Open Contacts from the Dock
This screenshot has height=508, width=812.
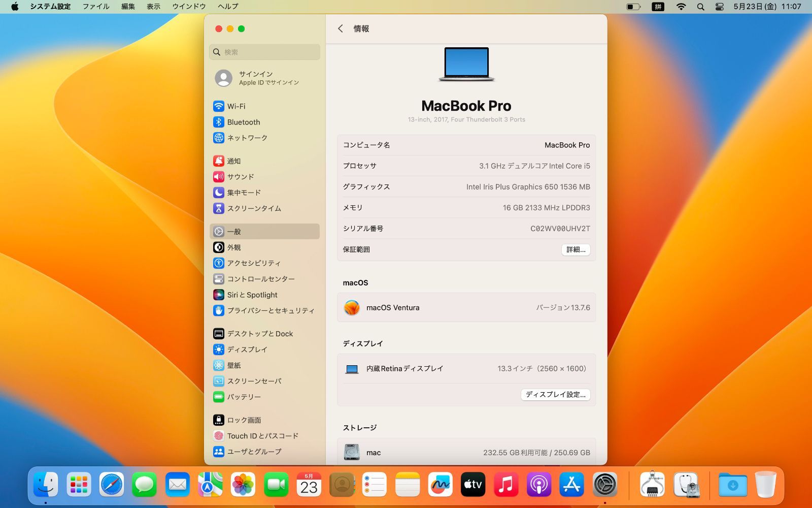click(342, 485)
